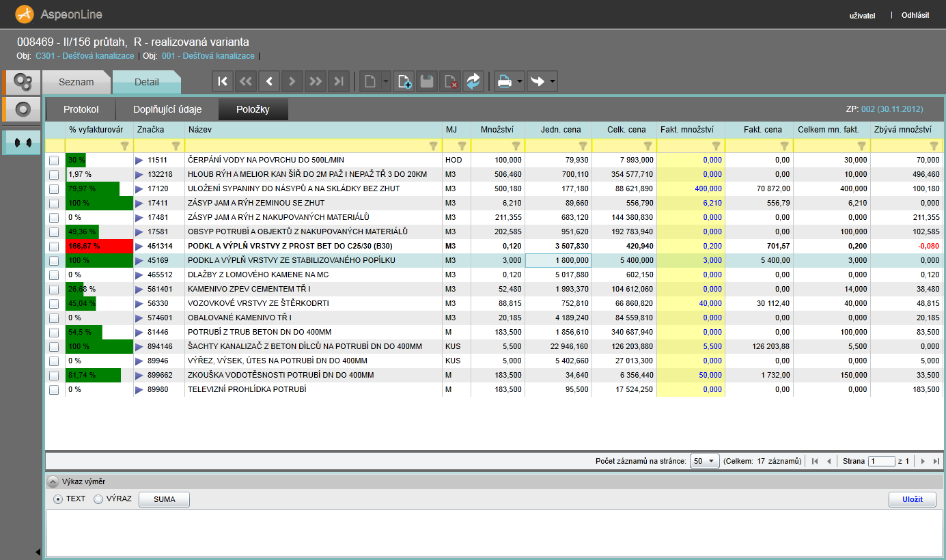Screen dimensions: 946x560
Task: Go to next record
Action: (x=292, y=81)
